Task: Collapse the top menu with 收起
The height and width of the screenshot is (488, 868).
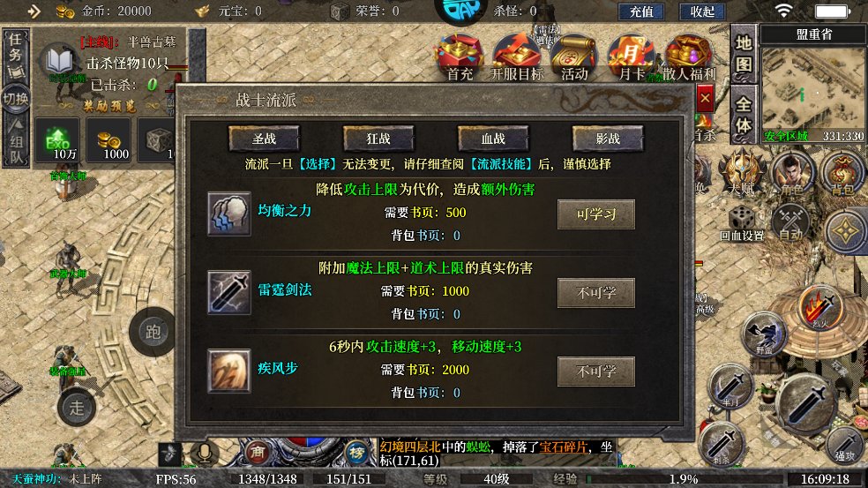Action: point(702,11)
